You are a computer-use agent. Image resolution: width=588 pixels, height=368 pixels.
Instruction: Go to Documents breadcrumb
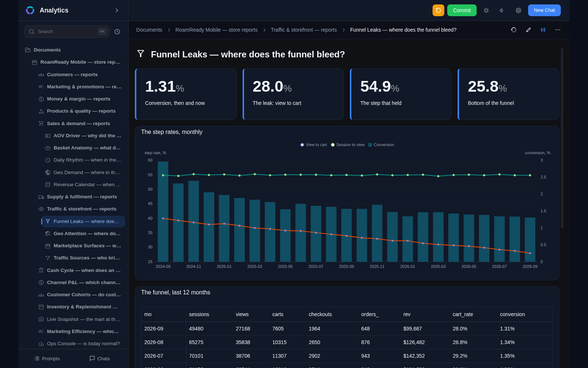[x=149, y=30]
